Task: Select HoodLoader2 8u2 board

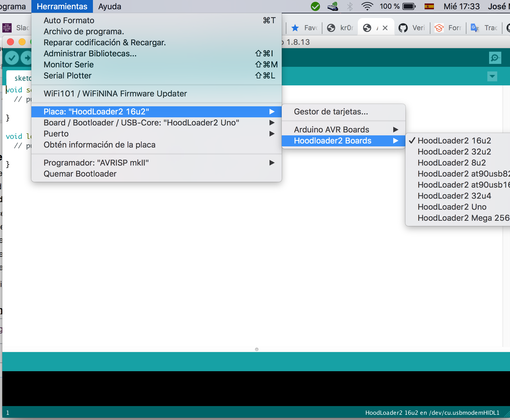Action: [x=458, y=163]
